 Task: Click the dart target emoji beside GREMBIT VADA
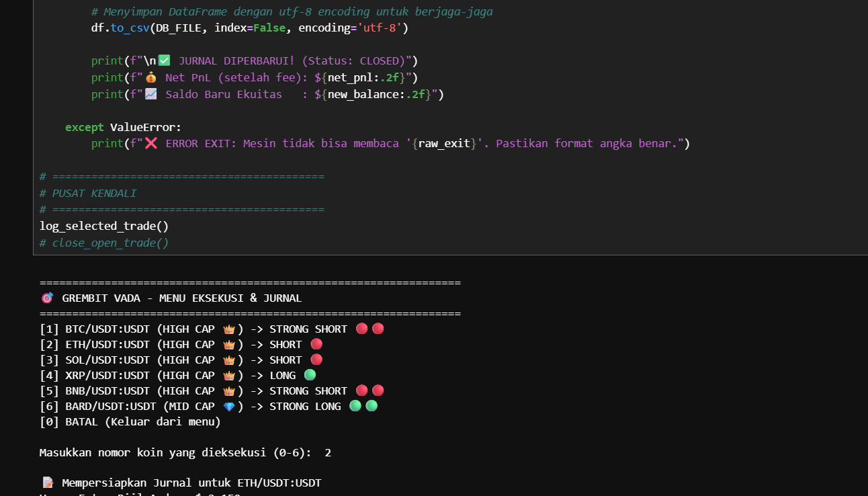(x=47, y=298)
